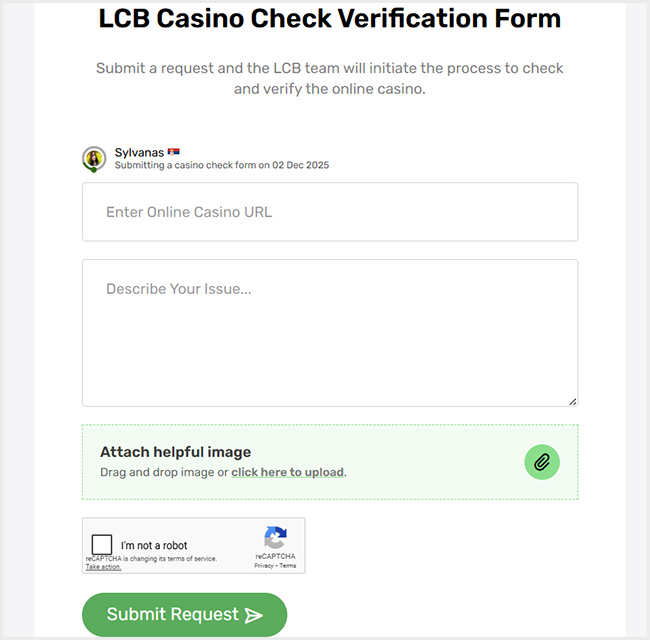Screen dimensions: 650x640
Task: Click the Submit Request button
Action: (184, 615)
